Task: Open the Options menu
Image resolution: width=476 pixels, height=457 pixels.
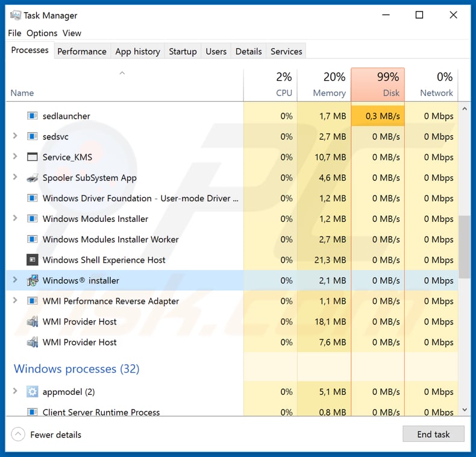Action: point(42,33)
